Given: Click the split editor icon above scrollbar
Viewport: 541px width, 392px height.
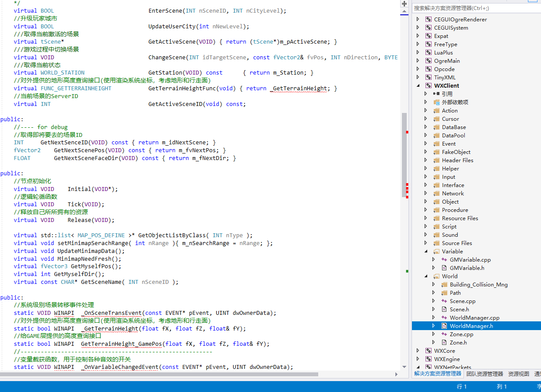Looking at the screenshot, I should pyautogui.click(x=404, y=3).
